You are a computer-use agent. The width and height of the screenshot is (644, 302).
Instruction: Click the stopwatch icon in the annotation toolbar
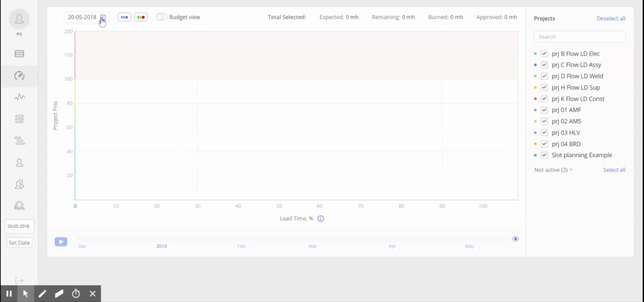(x=75, y=294)
